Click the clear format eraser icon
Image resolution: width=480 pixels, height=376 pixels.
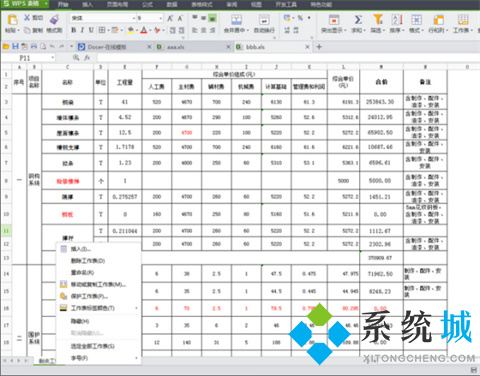pos(157,30)
